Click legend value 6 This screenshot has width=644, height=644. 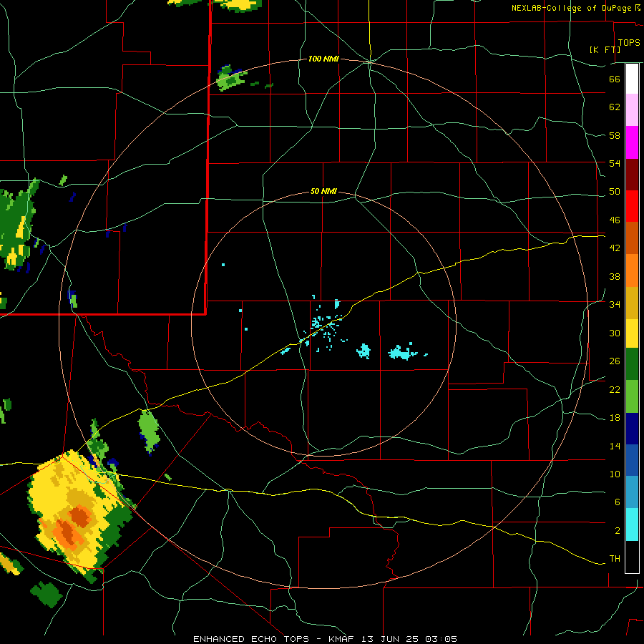pyautogui.click(x=618, y=502)
